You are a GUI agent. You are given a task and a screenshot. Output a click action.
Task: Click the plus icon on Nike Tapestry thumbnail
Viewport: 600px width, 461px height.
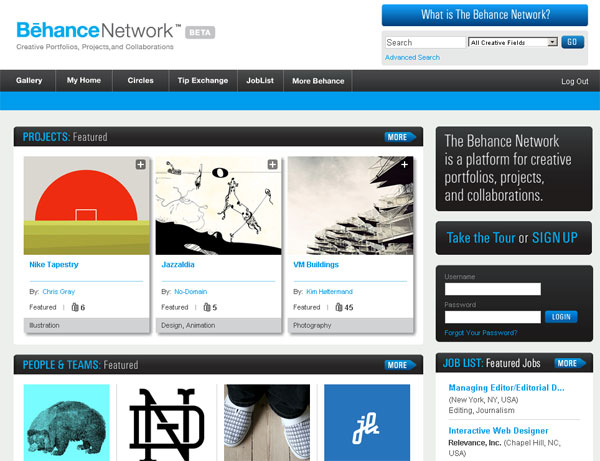coord(140,165)
